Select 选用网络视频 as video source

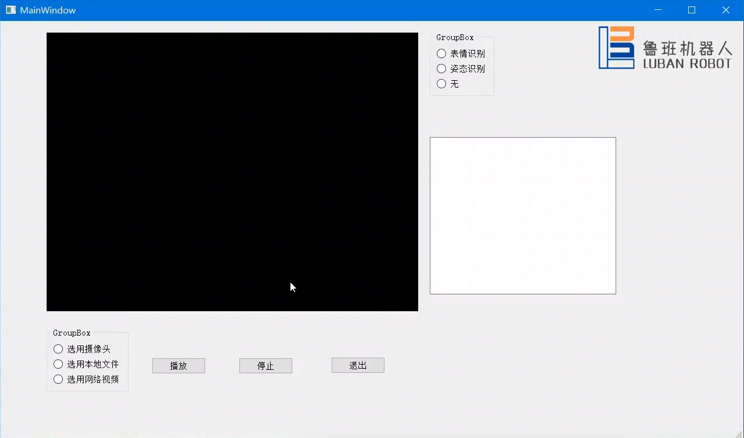(86, 380)
